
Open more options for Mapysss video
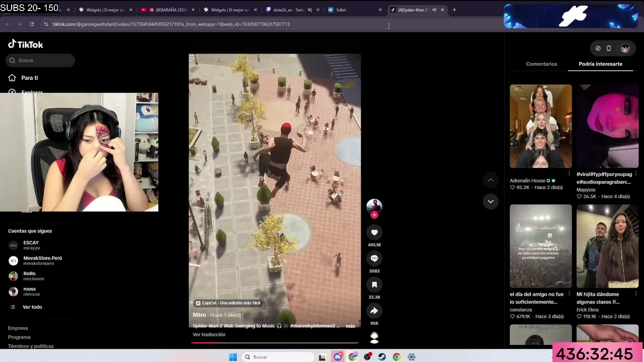coord(636,174)
